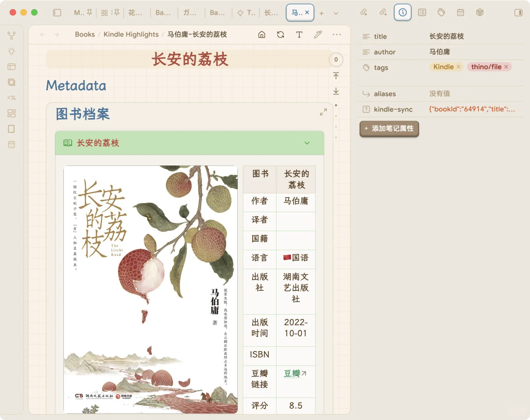Screen dimensions: 530x420
Task: Close the active 马.. tab
Action: click(307, 12)
